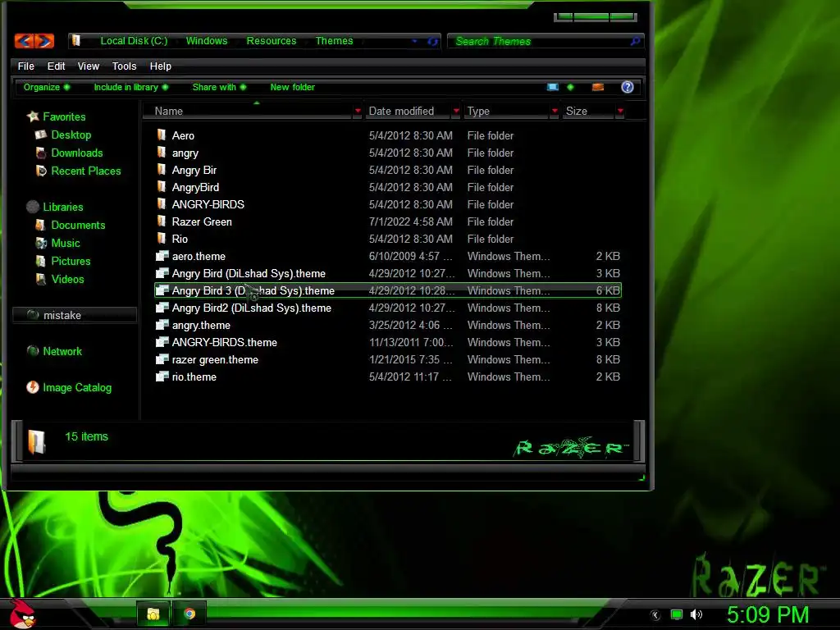Change view with the views icon
840x630 pixels.
552,87
